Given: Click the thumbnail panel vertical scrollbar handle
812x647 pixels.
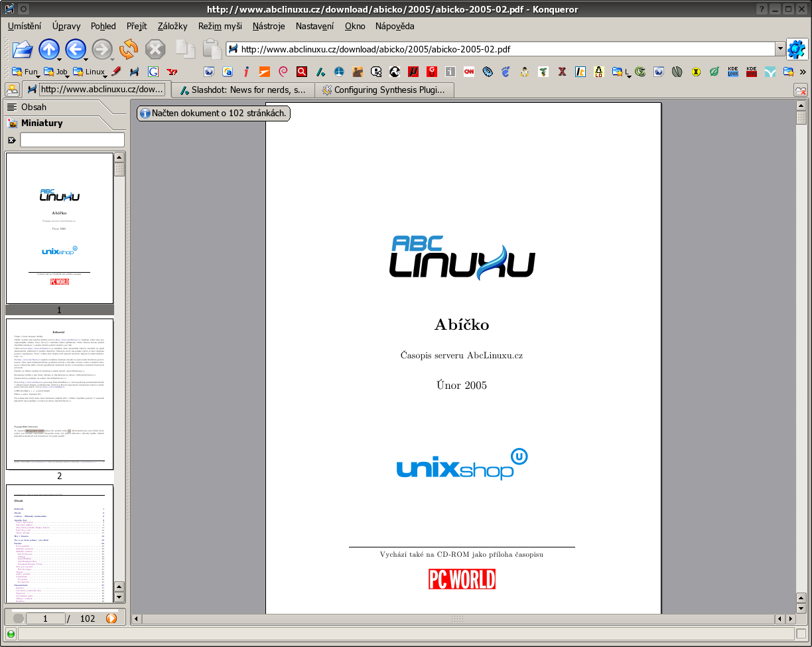Looking at the screenshot, I should click(119, 169).
